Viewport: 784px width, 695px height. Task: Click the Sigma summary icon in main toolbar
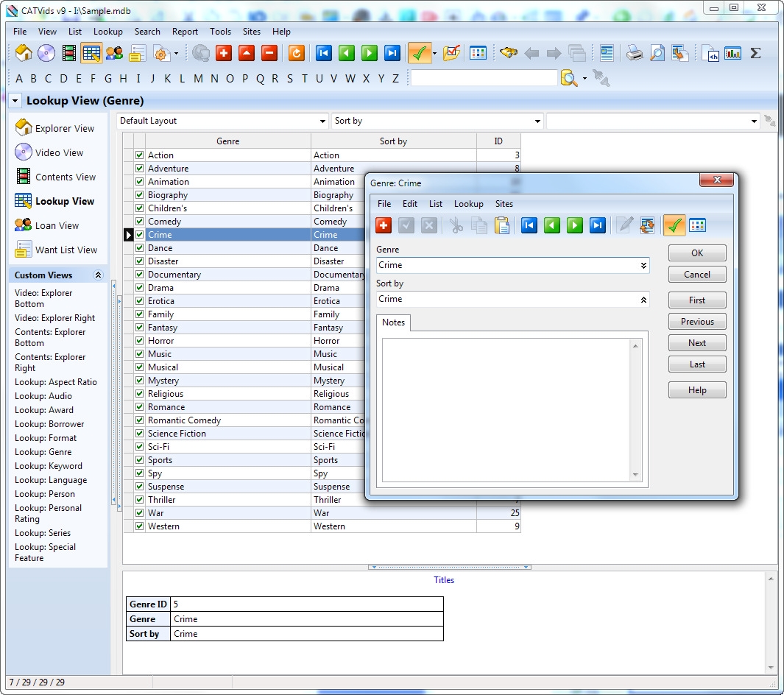755,53
